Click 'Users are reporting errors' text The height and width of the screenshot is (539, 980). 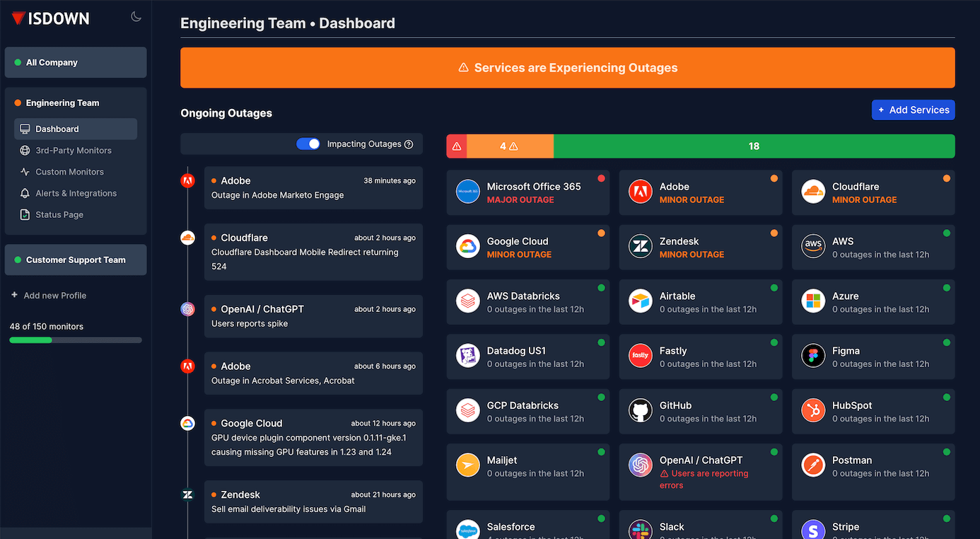coord(704,480)
